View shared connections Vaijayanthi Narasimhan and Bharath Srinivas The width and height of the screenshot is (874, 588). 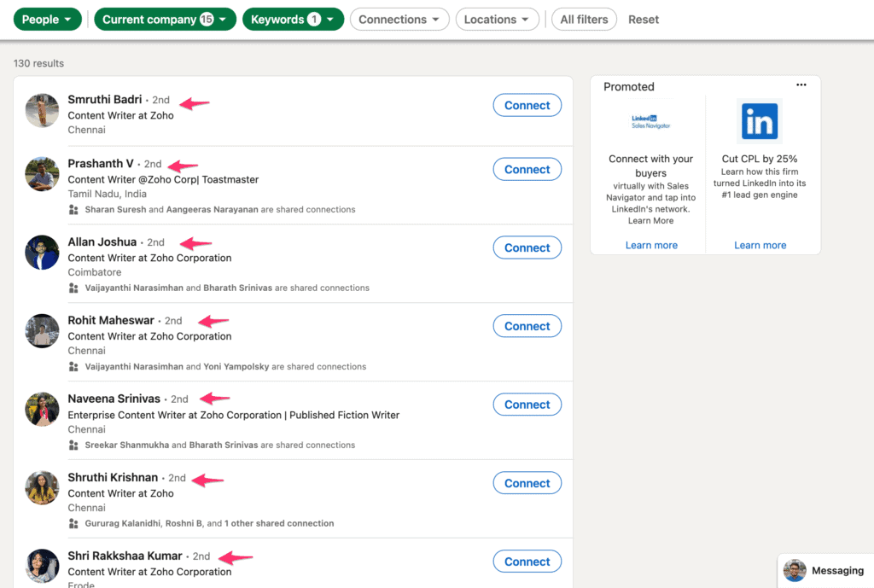click(227, 288)
